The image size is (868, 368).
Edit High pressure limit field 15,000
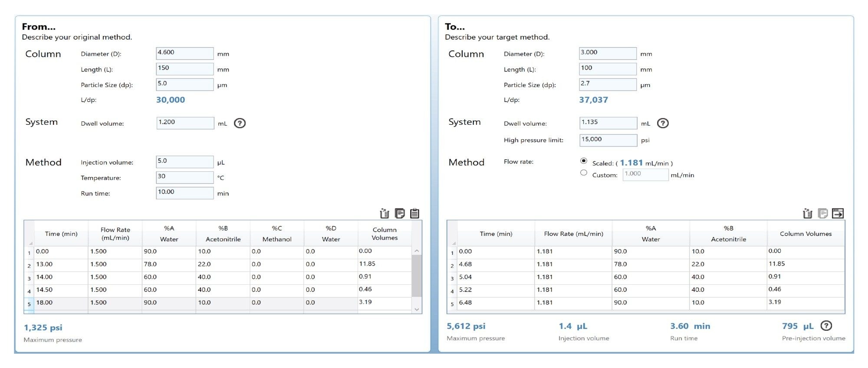click(608, 140)
